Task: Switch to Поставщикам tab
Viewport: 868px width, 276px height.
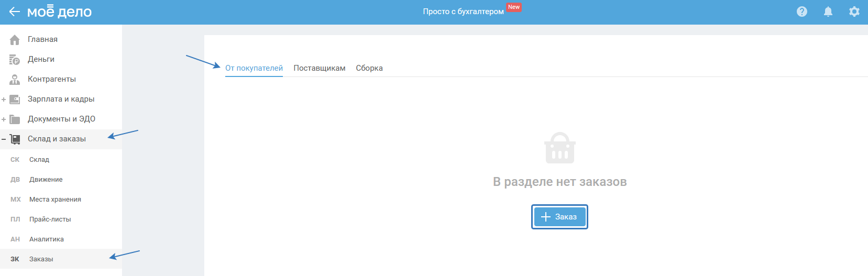Action: [320, 68]
